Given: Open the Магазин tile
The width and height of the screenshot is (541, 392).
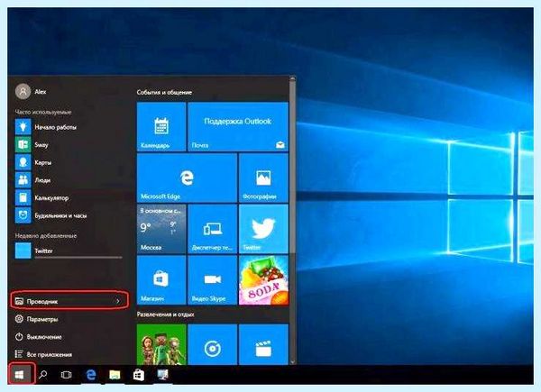Looking at the screenshot, I should coord(161,280).
